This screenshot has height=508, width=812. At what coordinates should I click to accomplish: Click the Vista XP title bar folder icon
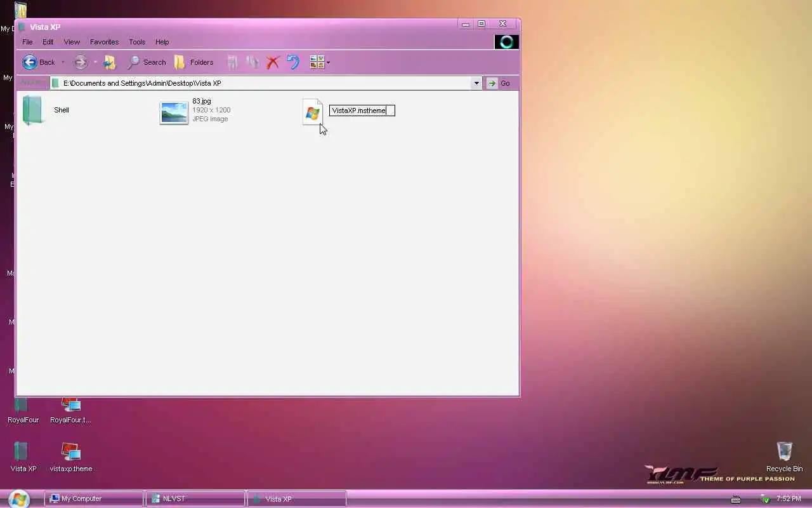point(22,27)
